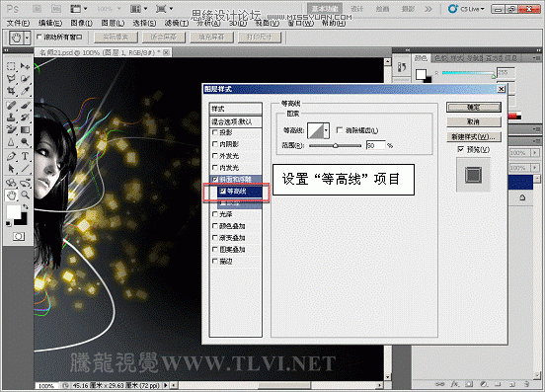Select the Move tool

[x=25, y=66]
